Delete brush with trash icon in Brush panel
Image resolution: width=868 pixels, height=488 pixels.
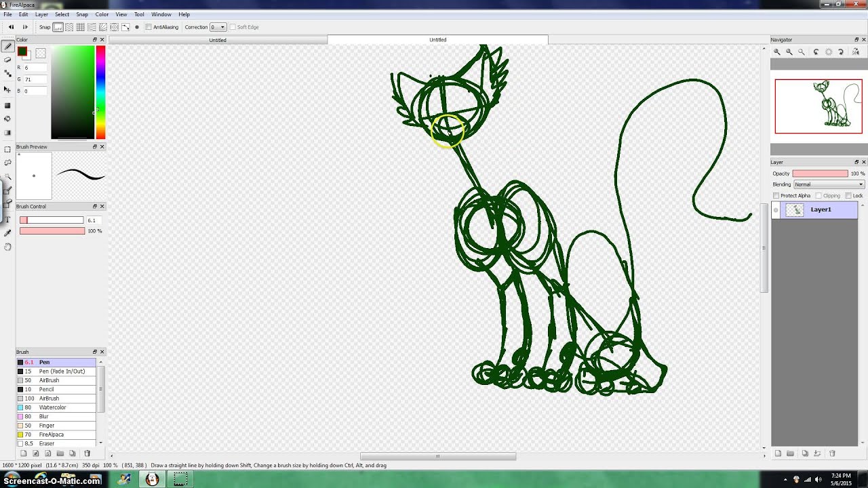coord(87,453)
